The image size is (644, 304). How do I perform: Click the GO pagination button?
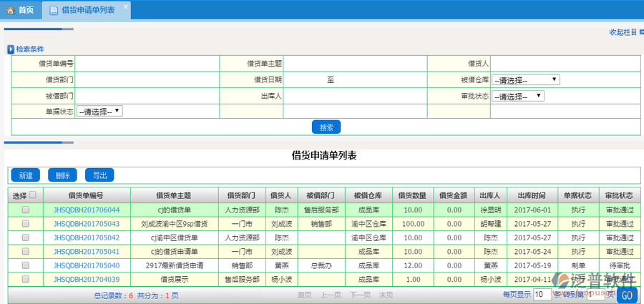(628, 295)
